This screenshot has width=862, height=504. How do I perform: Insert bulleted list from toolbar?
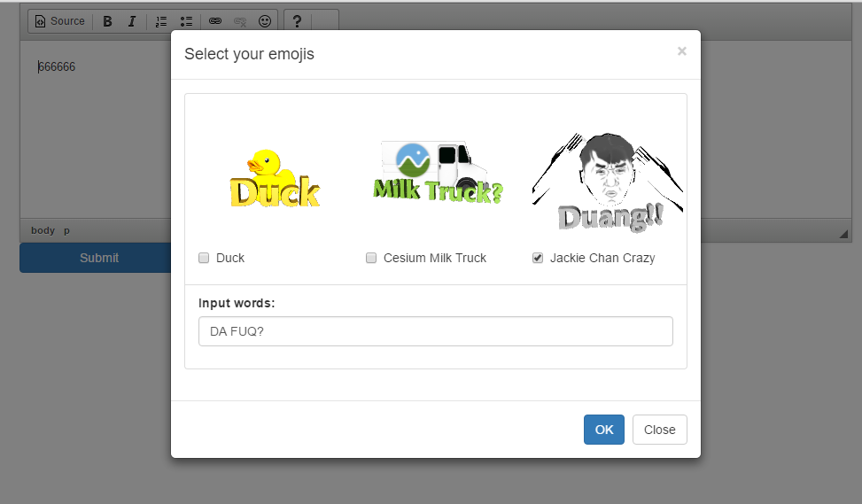186,21
